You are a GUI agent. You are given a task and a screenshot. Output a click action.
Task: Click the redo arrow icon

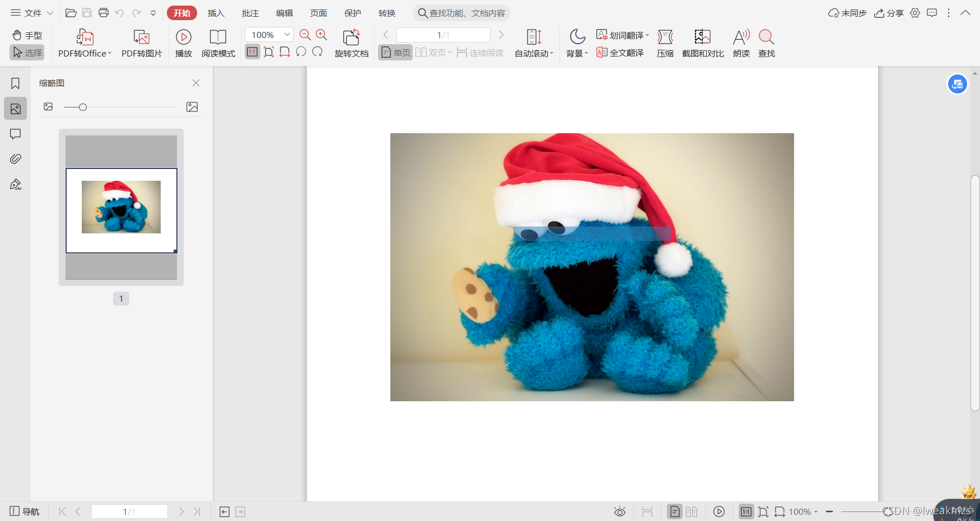click(x=136, y=13)
